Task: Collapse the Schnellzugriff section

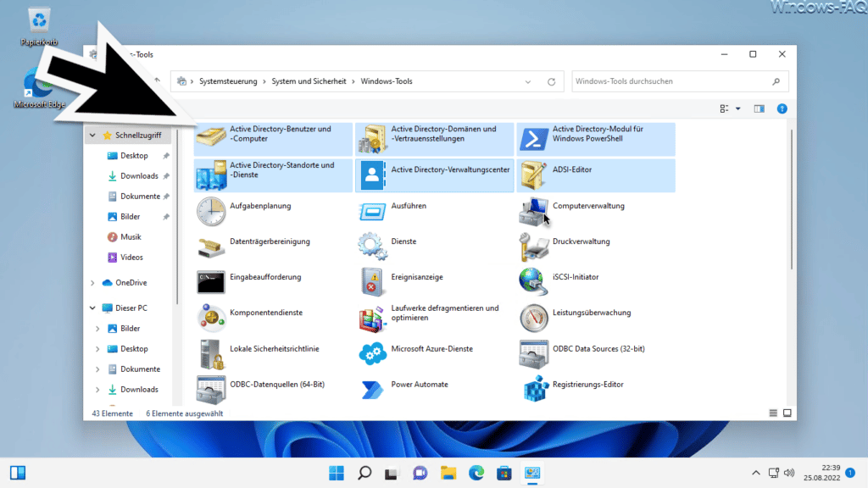Action: tap(92, 135)
